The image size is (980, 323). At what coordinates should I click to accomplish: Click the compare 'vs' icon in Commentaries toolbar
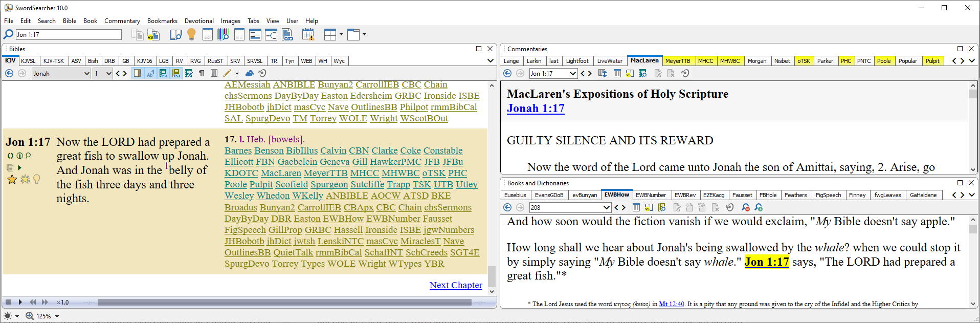[630, 73]
